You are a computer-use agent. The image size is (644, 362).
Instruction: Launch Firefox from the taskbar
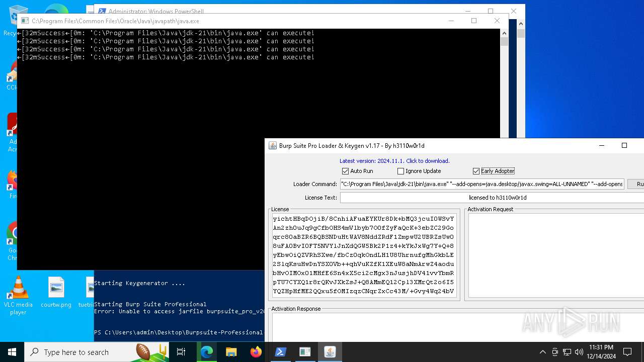pos(256,352)
